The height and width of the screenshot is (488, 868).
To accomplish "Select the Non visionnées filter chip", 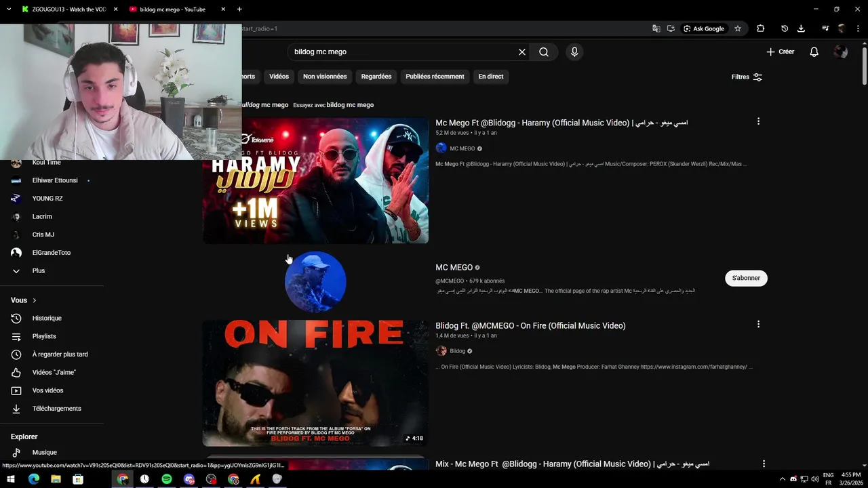I will click(325, 77).
